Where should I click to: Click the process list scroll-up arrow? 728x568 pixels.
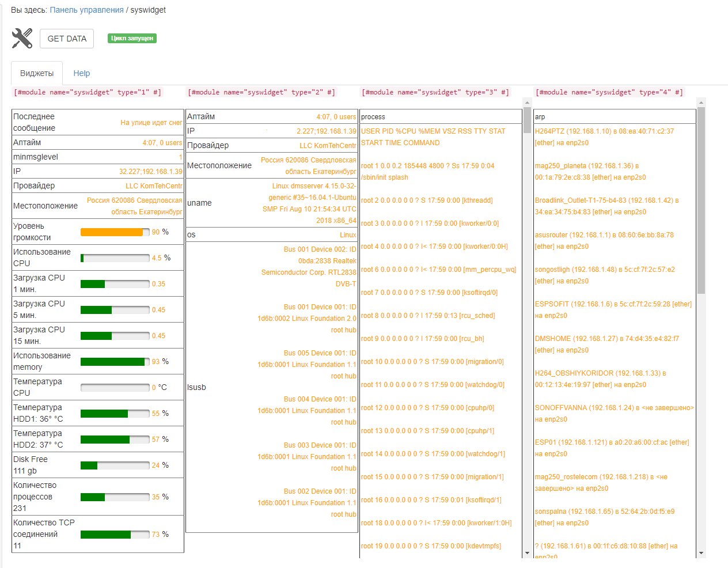[527, 103]
